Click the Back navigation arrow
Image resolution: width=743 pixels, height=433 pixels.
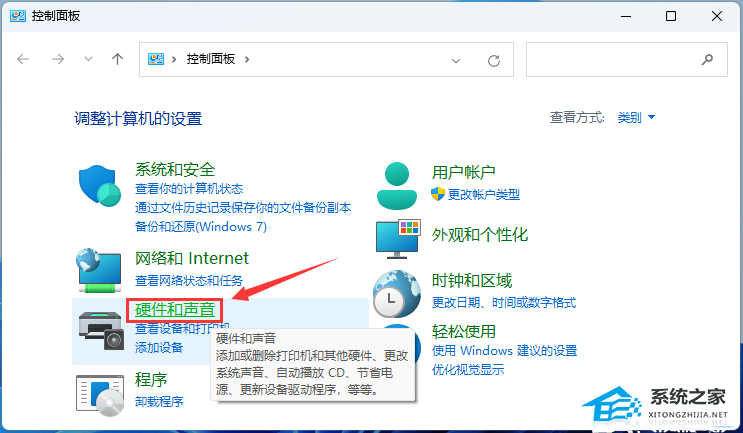[23, 59]
